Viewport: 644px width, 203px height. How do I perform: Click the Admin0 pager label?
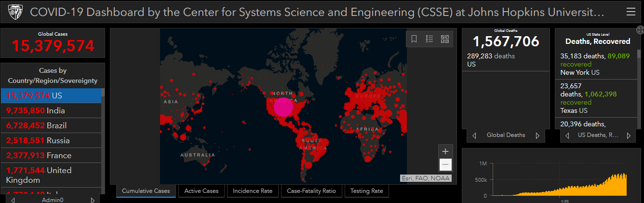53,200
